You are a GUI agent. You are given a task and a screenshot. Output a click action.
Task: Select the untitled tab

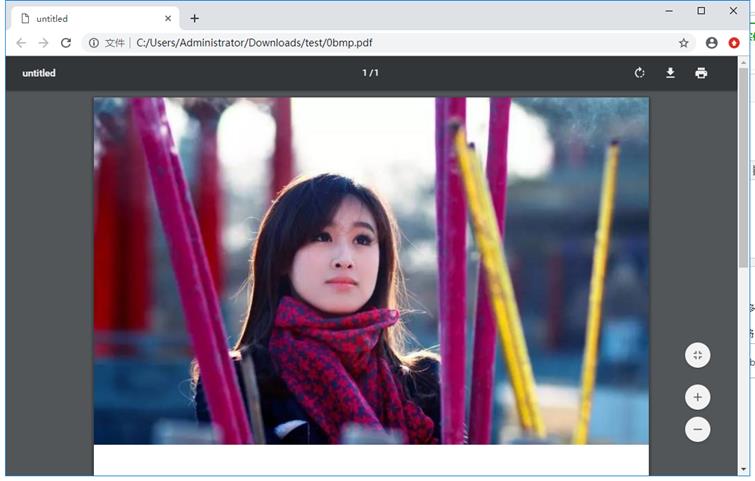point(95,18)
